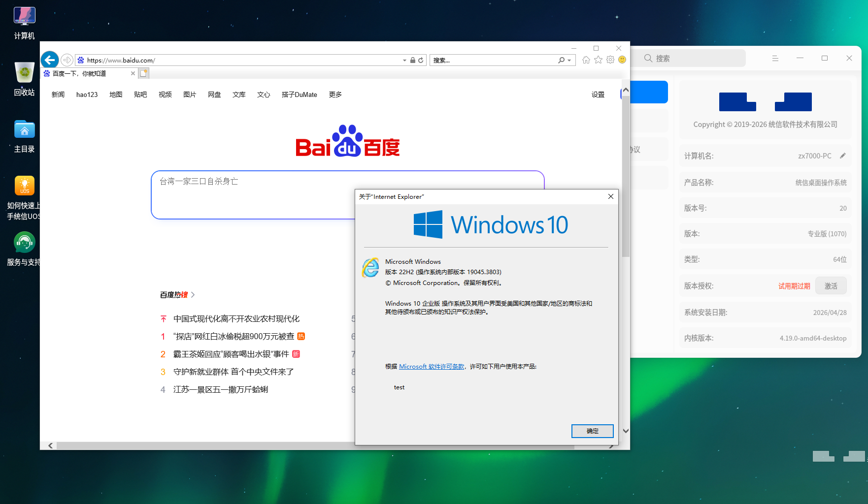Open IE favorites with the star icon
This screenshot has height=504, width=868.
click(598, 60)
